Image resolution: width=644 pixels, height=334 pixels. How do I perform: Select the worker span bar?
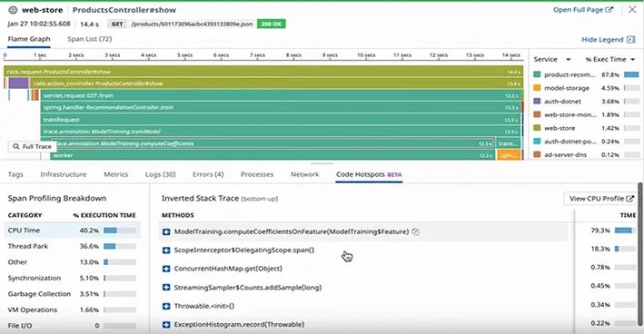272,155
